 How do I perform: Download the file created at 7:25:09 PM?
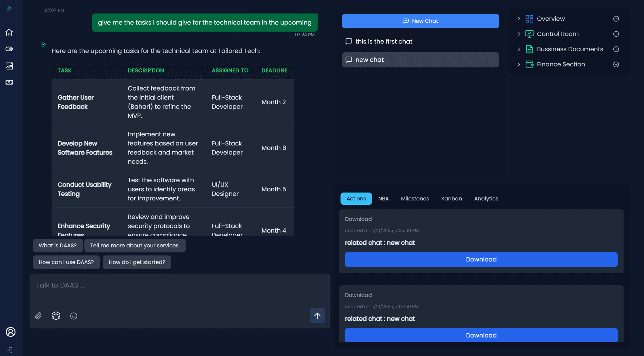481,259
